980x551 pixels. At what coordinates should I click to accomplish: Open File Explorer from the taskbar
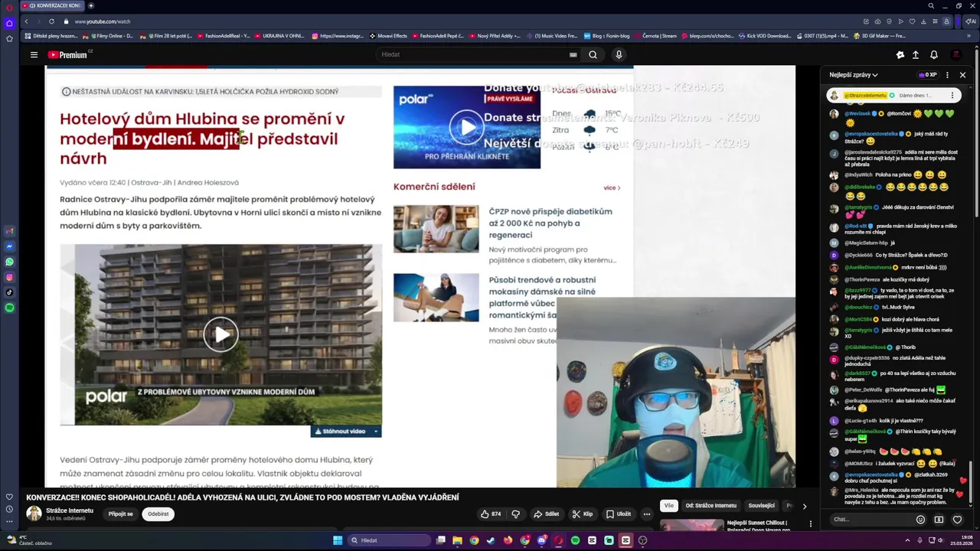point(457,540)
